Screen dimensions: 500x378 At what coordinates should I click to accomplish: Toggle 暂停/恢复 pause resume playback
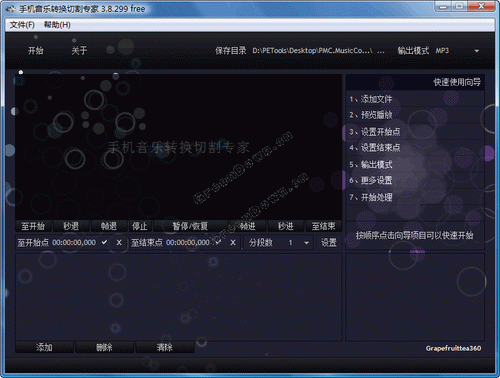[x=190, y=226]
